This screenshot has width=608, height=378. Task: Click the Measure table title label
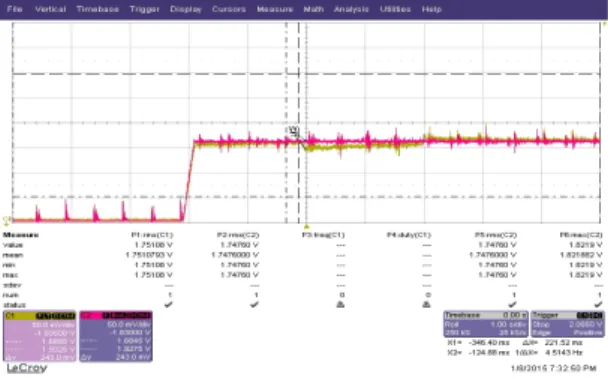(21, 235)
